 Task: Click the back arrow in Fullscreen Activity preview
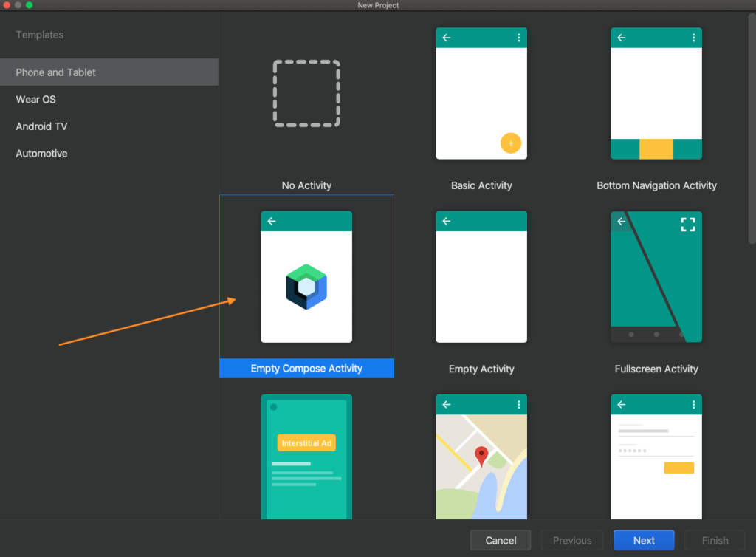click(x=622, y=222)
